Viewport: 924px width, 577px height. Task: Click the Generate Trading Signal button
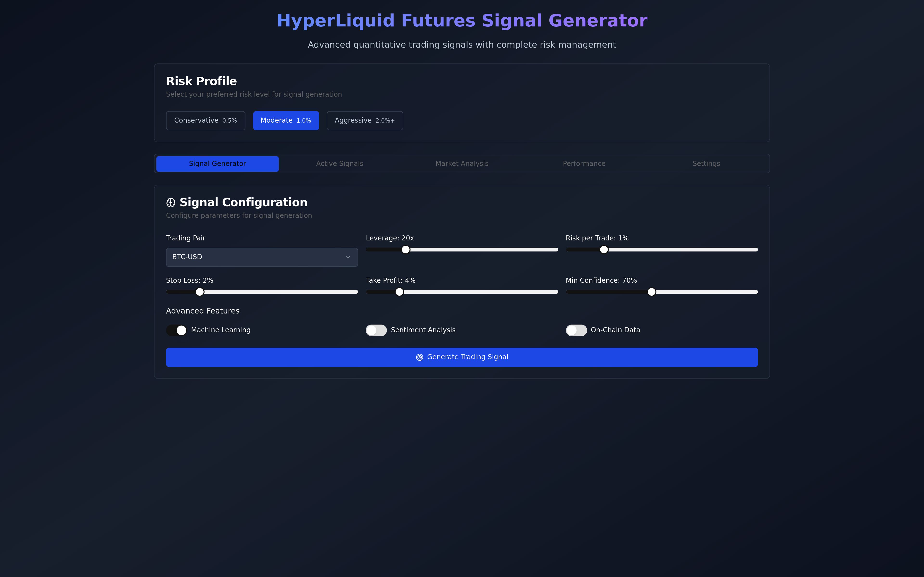pyautogui.click(x=462, y=357)
